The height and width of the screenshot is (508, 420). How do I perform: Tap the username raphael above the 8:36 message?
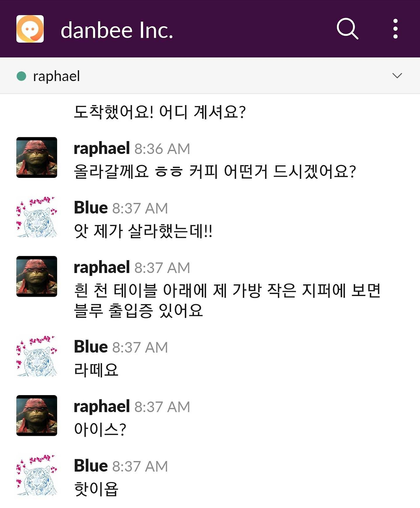pos(101,148)
